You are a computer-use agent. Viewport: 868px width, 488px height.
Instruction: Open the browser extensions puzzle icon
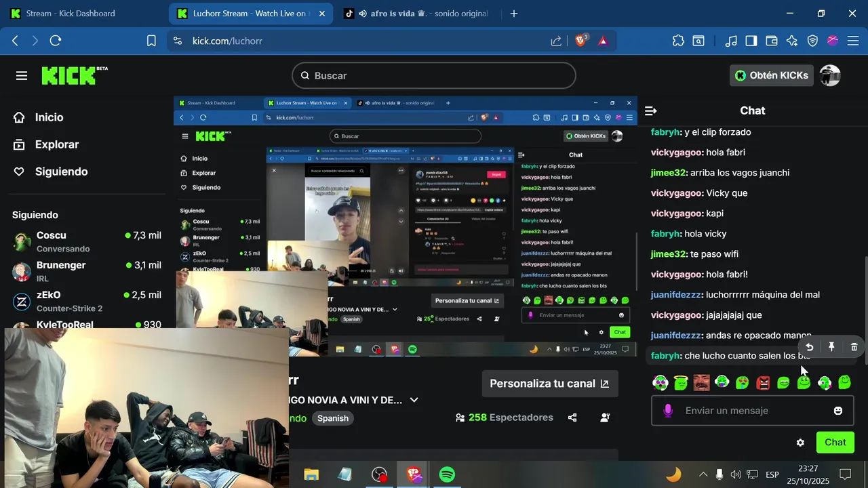click(x=678, y=41)
